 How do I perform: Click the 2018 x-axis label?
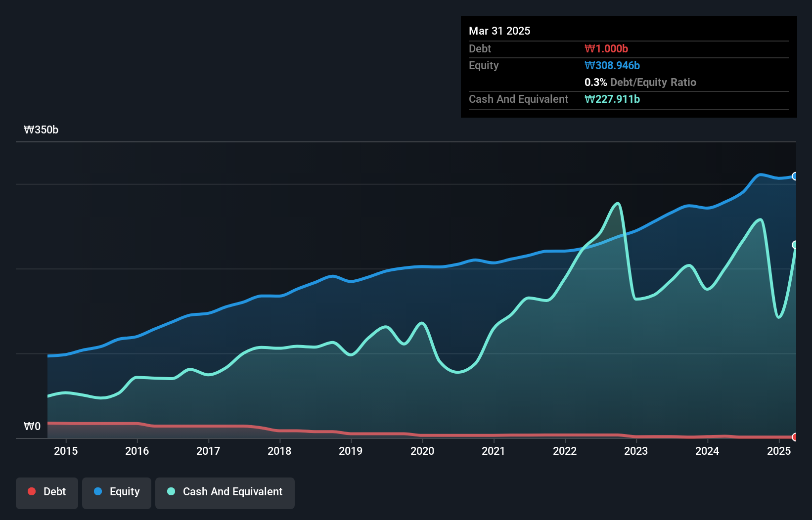click(x=279, y=451)
